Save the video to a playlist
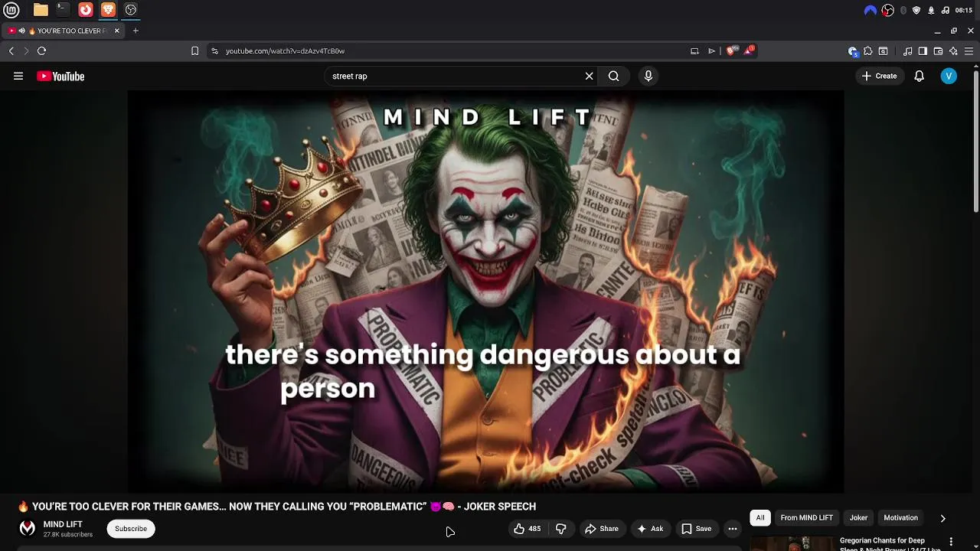 [x=697, y=529]
